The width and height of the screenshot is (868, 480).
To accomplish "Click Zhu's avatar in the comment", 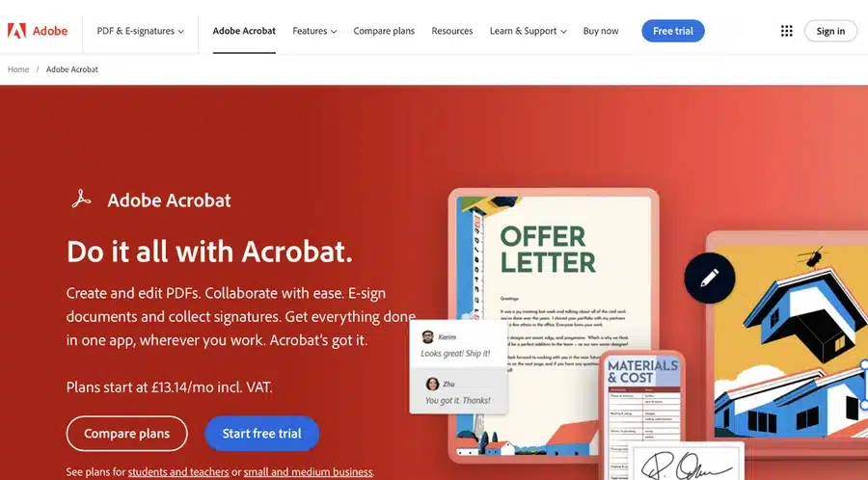I will [432, 384].
